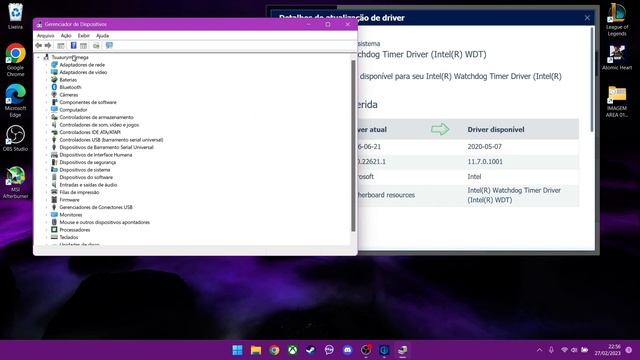Select the Componentes de software category
The image size is (640, 360).
tap(88, 102)
